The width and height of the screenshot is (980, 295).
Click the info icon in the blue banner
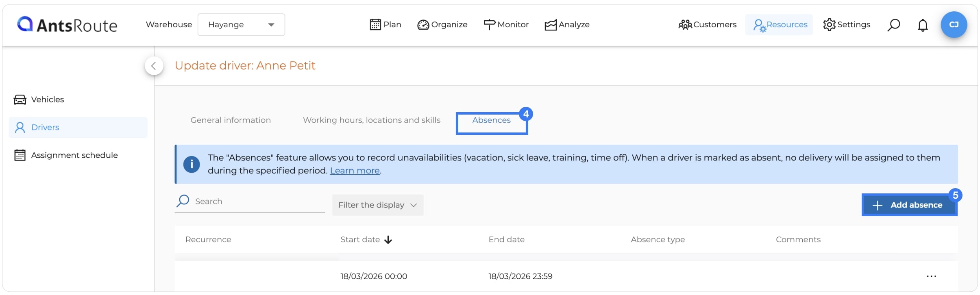[x=192, y=165]
